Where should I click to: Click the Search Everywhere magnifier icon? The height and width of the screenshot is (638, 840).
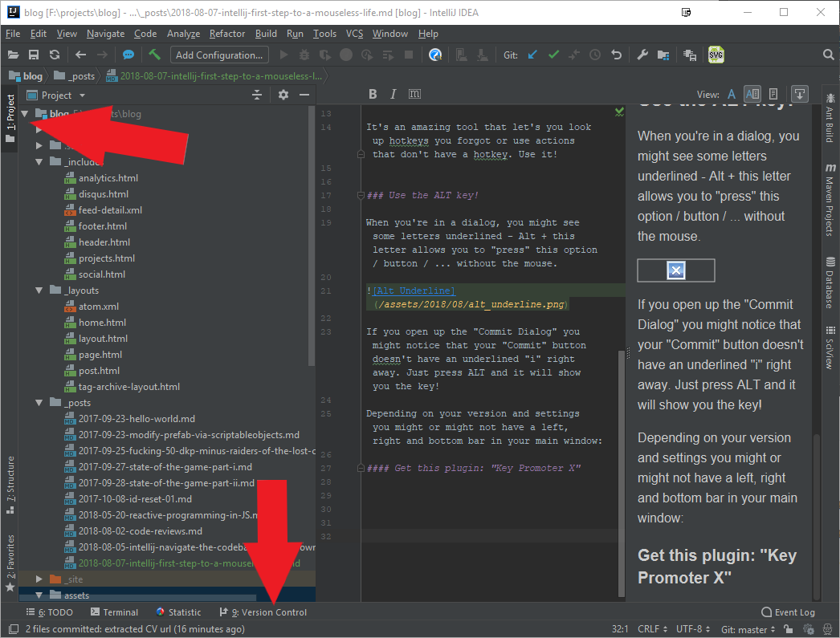coord(829,55)
